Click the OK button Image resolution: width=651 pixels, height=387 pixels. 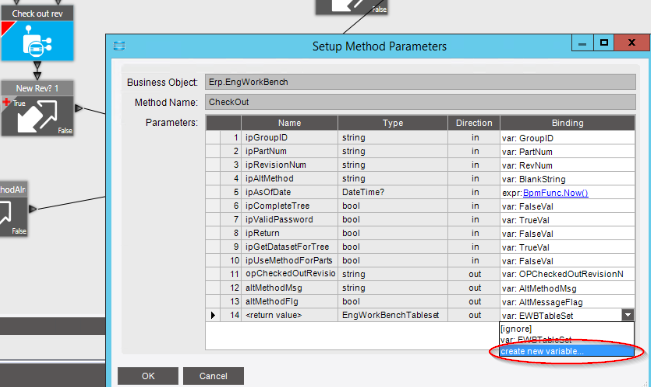(x=148, y=376)
